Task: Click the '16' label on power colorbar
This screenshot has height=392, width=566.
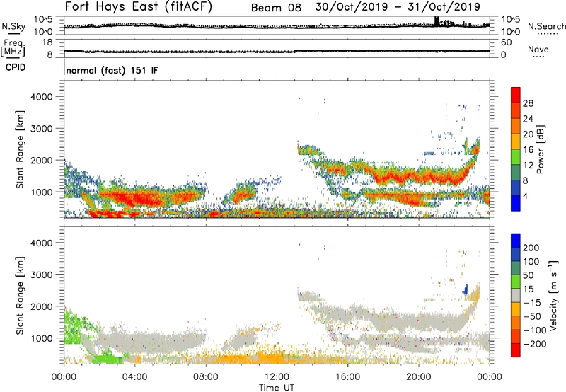Action: pyautogui.click(x=528, y=150)
